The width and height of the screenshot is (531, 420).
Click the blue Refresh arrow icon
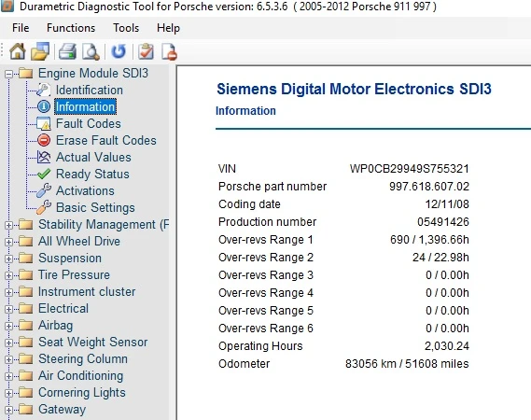pos(119,52)
